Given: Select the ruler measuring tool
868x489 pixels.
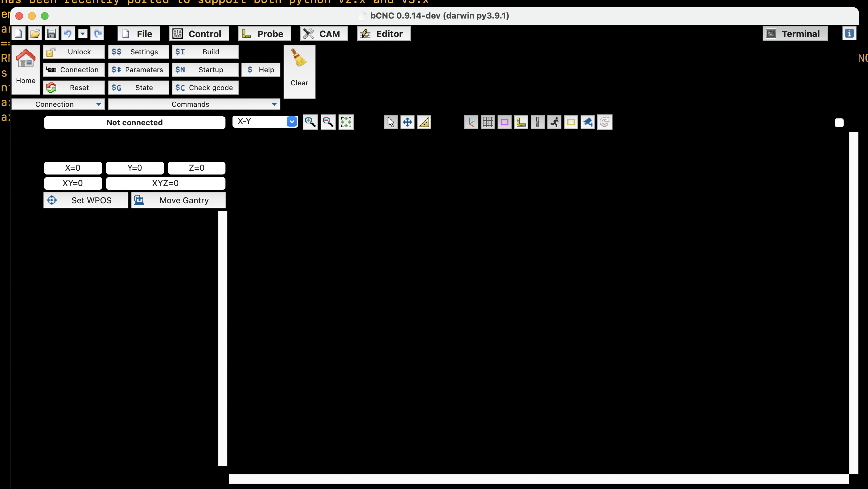Looking at the screenshot, I should [424, 122].
